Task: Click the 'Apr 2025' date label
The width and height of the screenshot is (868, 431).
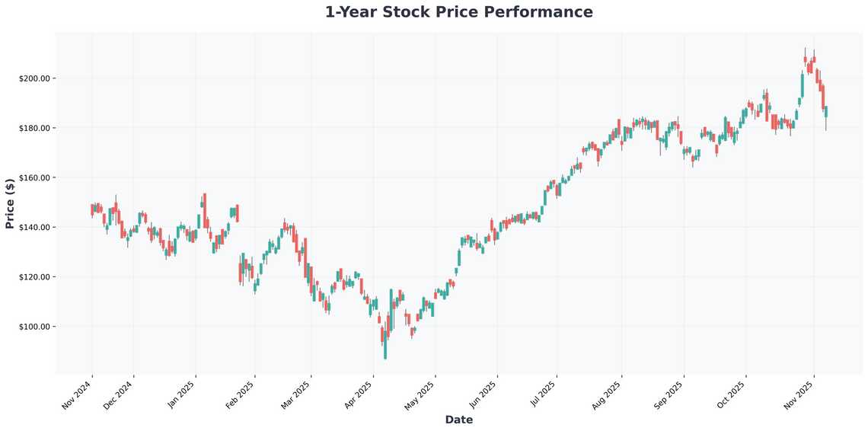Action: click(x=359, y=394)
